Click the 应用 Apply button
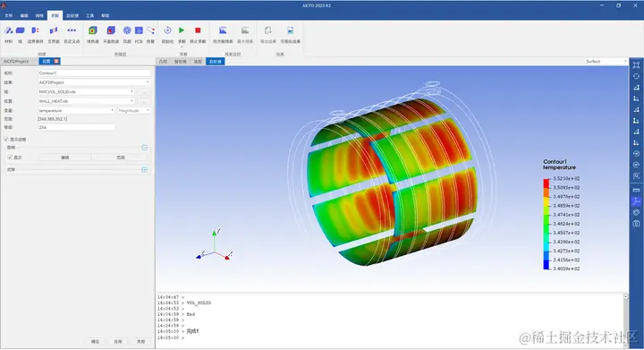644x350 pixels. coord(118,341)
